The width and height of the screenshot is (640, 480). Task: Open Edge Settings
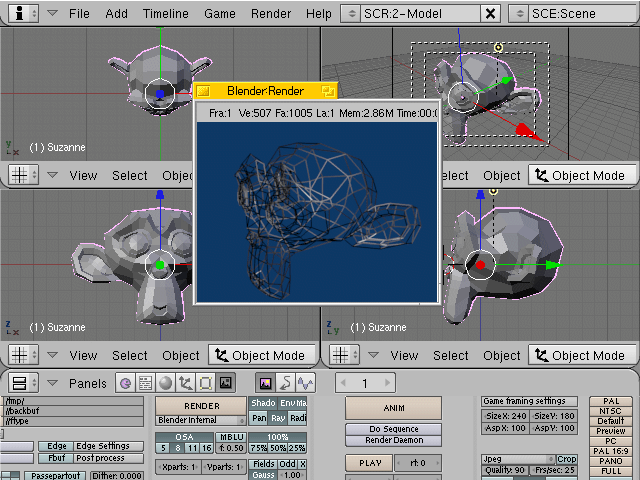(109, 446)
